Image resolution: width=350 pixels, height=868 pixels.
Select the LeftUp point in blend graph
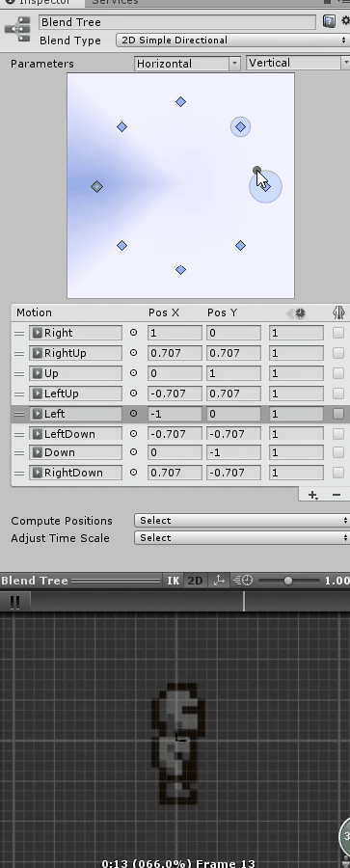click(x=121, y=126)
